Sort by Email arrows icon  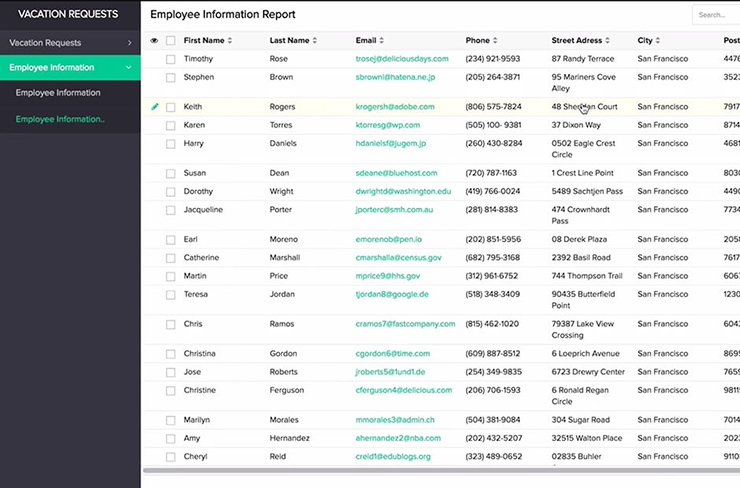pyautogui.click(x=381, y=41)
